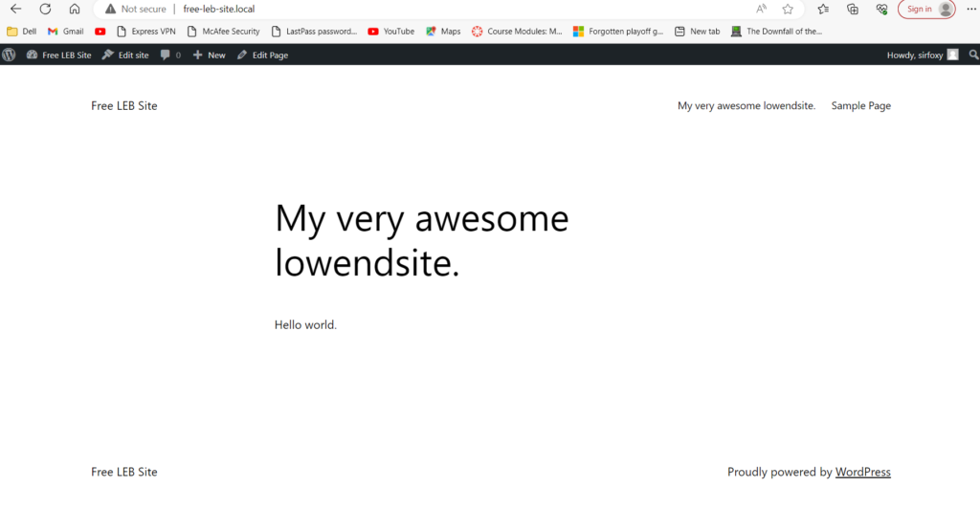
Task: Open the browser Settings and more ellipsis menu
Action: click(970, 9)
